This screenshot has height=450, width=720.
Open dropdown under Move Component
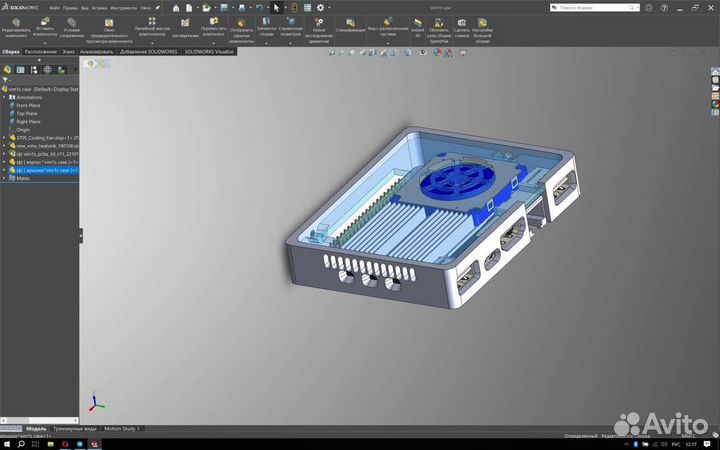[x=214, y=43]
